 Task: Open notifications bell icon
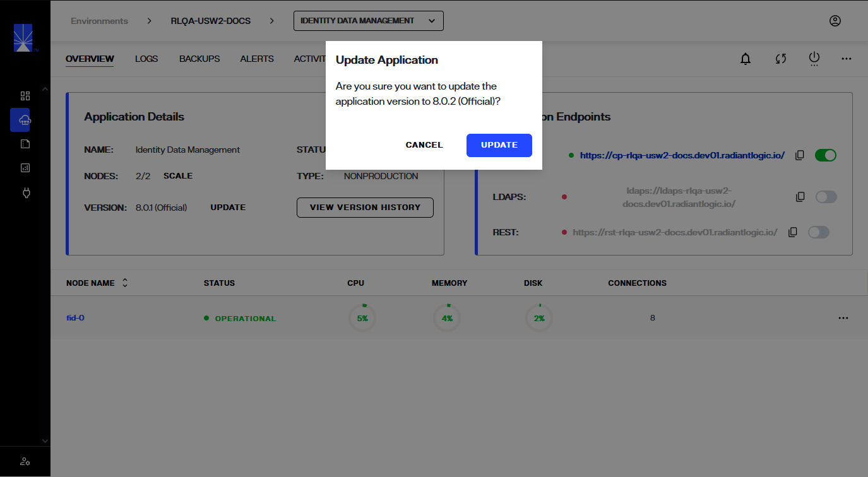point(746,59)
